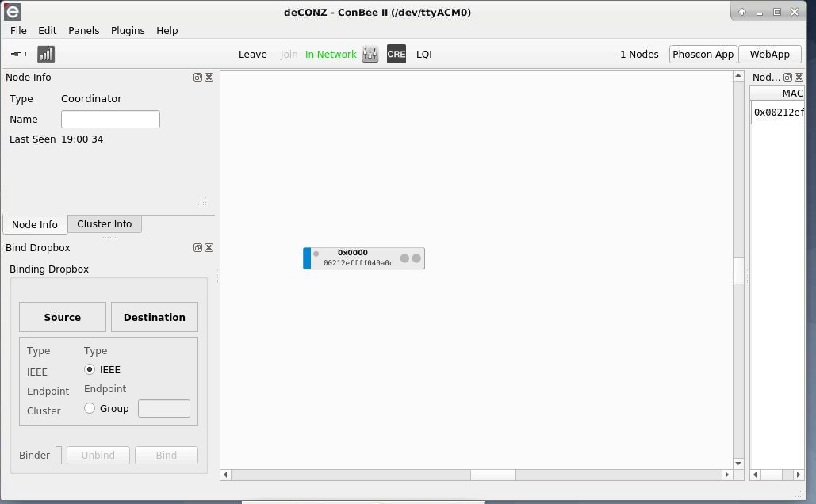The image size is (816, 504).
Task: Click second endpoint circle on node 0x0000
Action: 416,258
